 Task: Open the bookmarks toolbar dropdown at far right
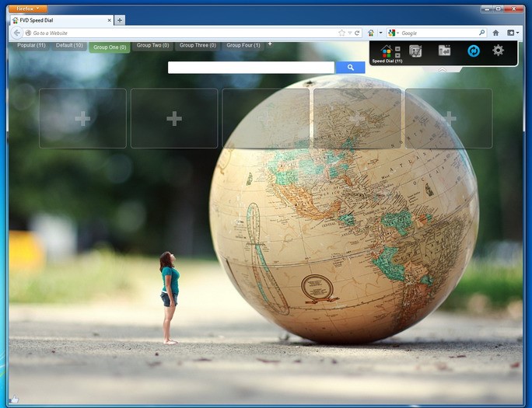pos(513,33)
